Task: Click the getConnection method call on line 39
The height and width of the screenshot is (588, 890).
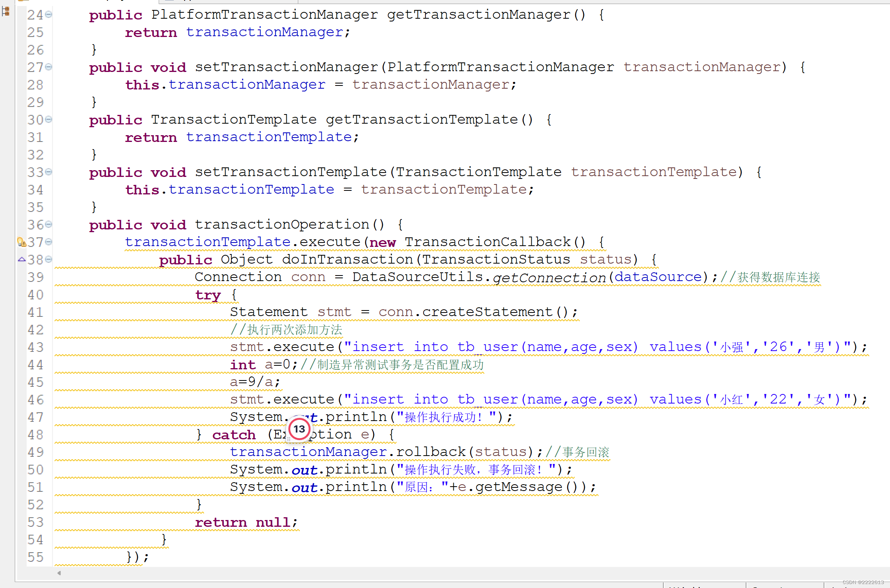Action: click(549, 277)
